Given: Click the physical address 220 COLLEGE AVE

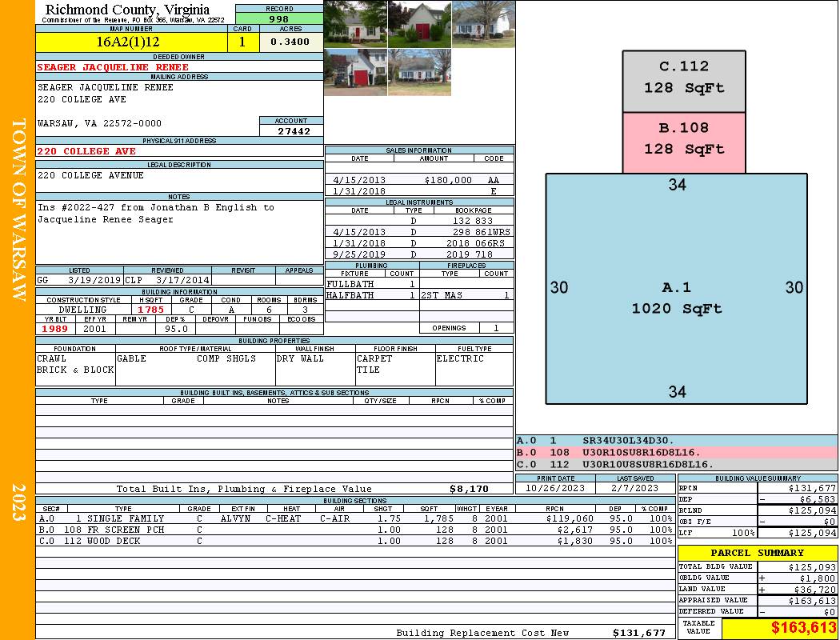Looking at the screenshot, I should coord(86,151).
